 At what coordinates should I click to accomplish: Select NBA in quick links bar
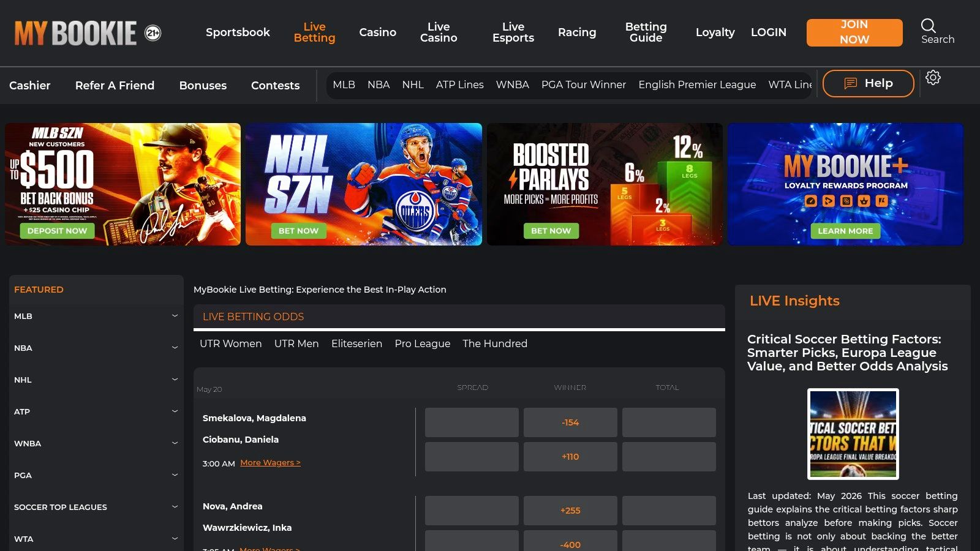coord(379,84)
